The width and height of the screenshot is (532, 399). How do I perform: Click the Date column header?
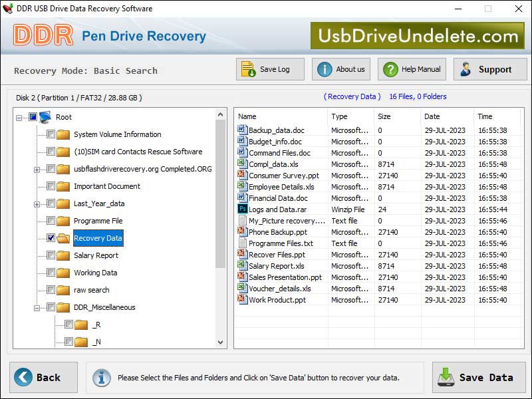tap(447, 116)
